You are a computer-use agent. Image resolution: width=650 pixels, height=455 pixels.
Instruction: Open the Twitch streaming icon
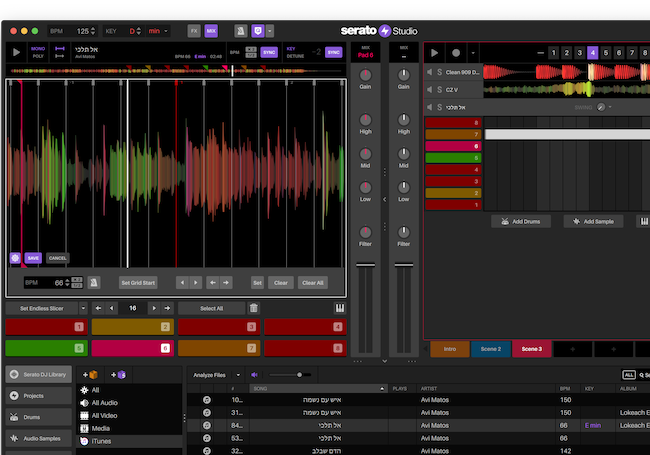[x=258, y=31]
